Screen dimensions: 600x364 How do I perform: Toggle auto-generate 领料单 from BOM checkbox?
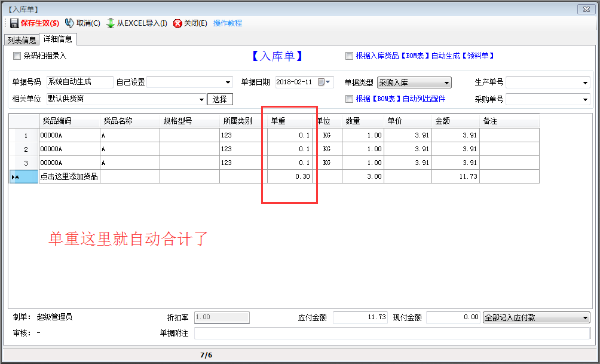[x=349, y=56]
